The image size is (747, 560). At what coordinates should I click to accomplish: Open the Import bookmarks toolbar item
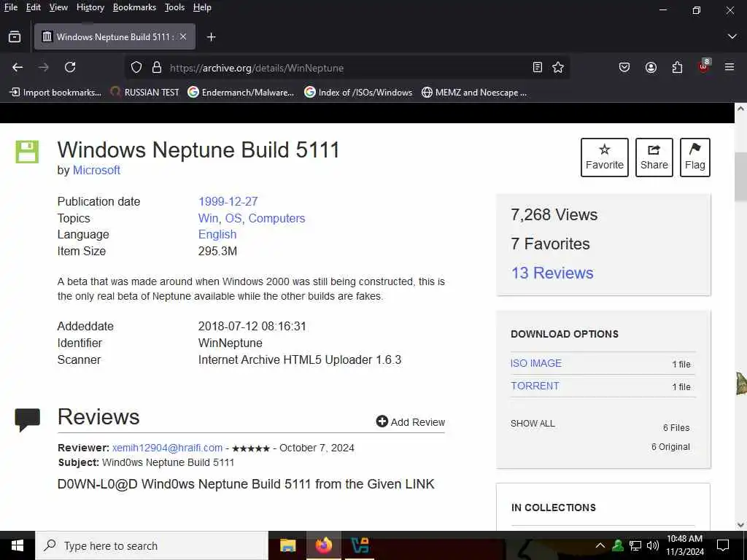(55, 93)
